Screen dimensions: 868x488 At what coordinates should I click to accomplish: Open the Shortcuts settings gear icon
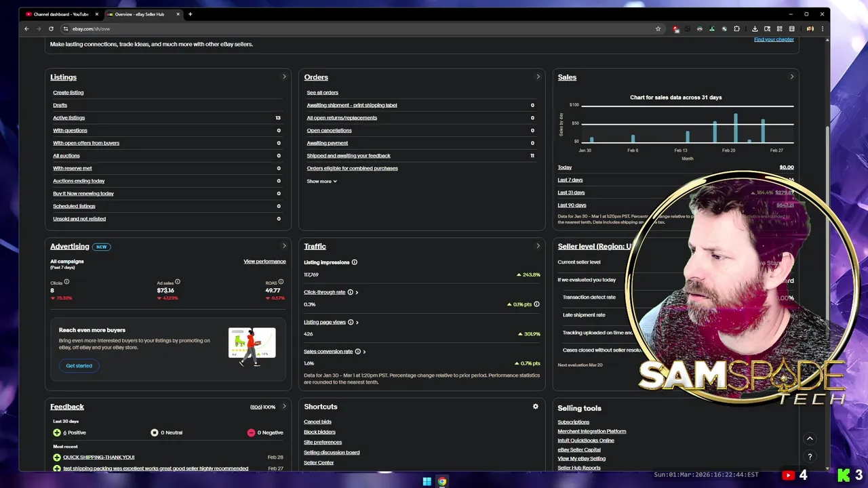[x=535, y=407]
